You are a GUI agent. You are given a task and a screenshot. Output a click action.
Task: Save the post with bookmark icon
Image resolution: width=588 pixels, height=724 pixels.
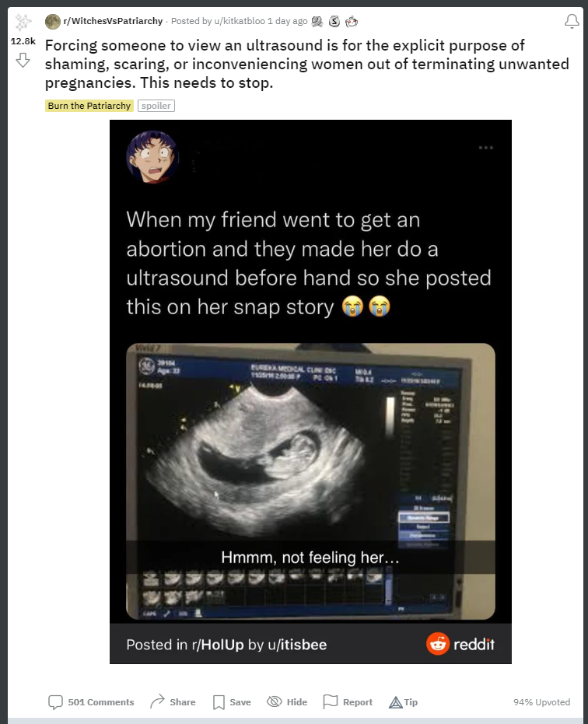point(232,701)
